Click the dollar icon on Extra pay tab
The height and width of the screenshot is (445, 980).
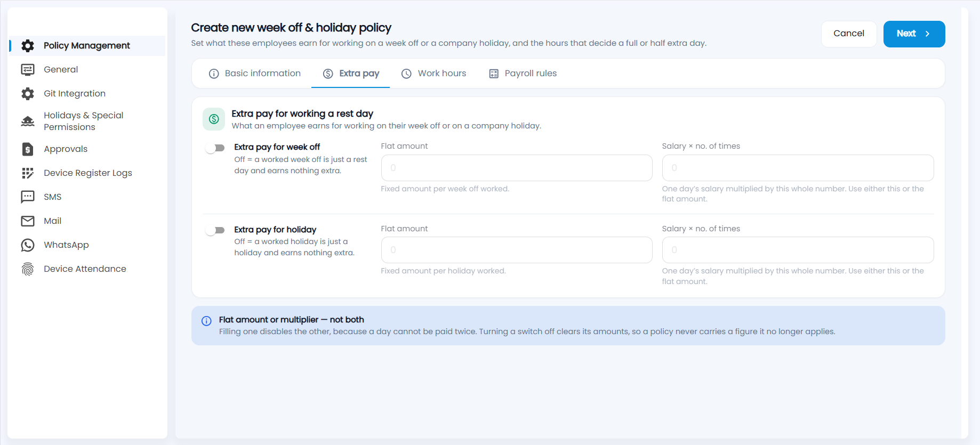click(328, 74)
